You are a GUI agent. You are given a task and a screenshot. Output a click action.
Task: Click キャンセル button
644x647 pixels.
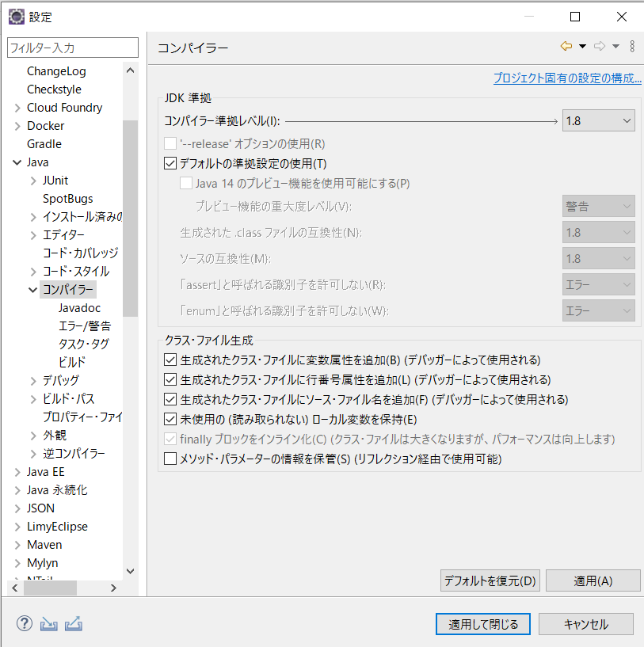586,624
